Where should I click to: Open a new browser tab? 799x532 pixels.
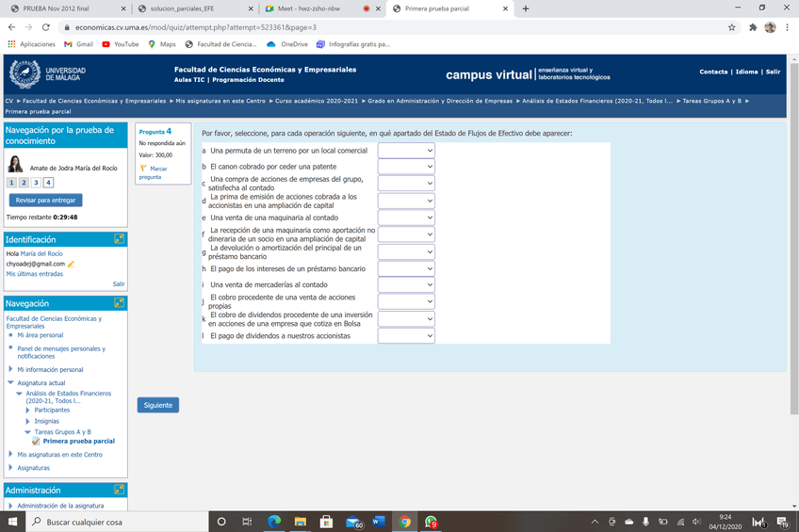(x=526, y=8)
